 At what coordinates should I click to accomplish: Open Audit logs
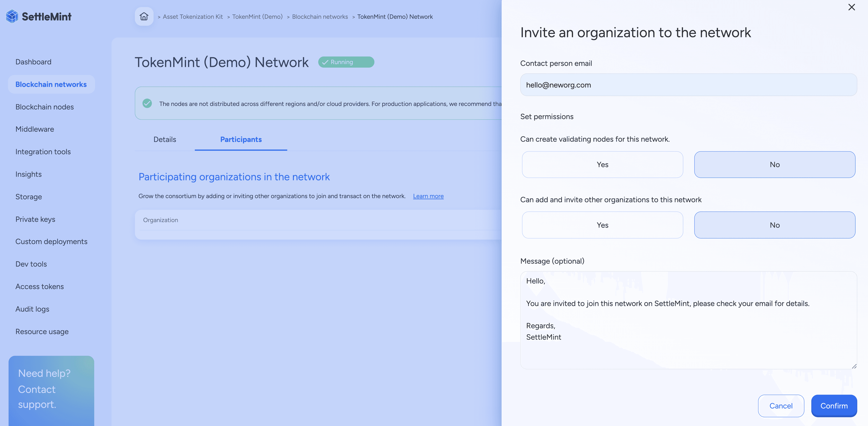click(x=32, y=309)
